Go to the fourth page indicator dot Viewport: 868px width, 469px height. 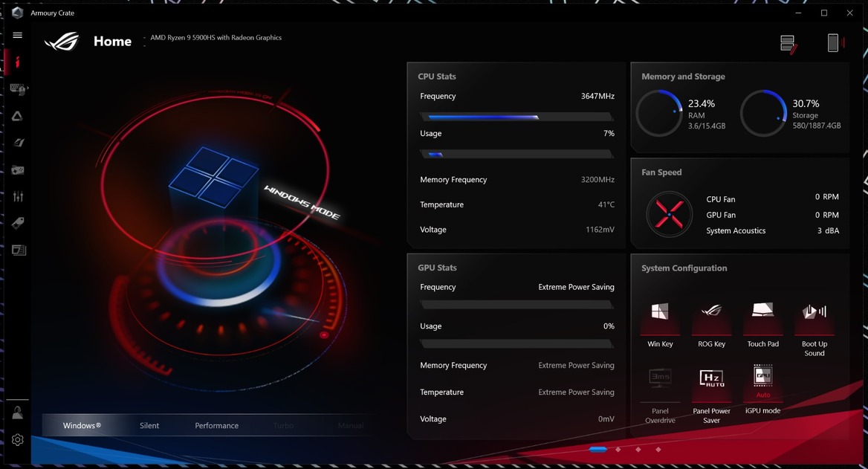pyautogui.click(x=658, y=449)
